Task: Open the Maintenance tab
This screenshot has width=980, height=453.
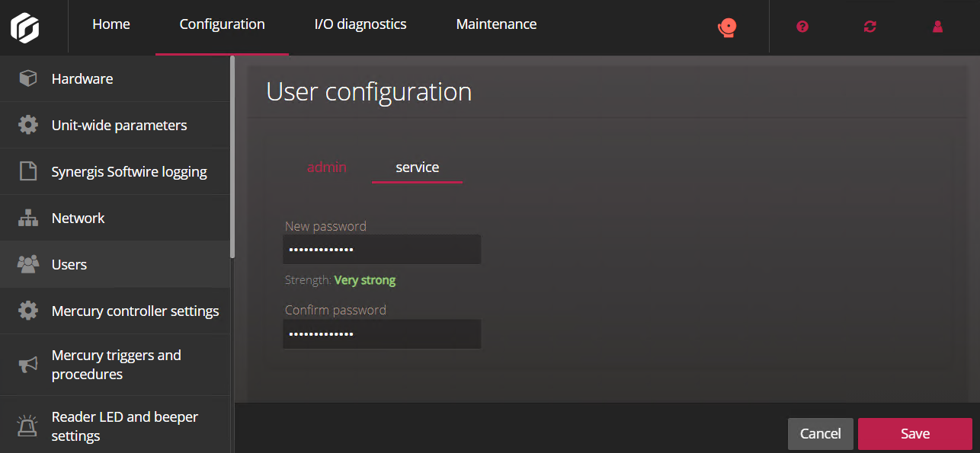Action: 496,24
